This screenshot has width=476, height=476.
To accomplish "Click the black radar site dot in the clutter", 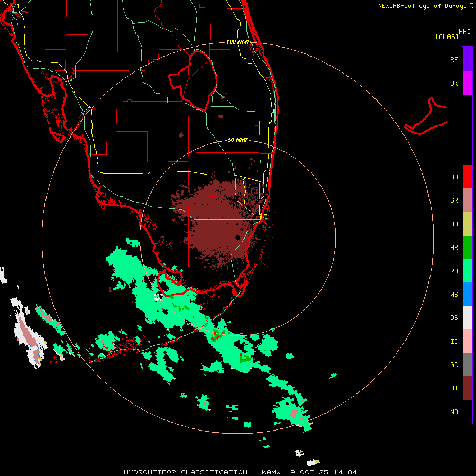I will tap(237, 237).
